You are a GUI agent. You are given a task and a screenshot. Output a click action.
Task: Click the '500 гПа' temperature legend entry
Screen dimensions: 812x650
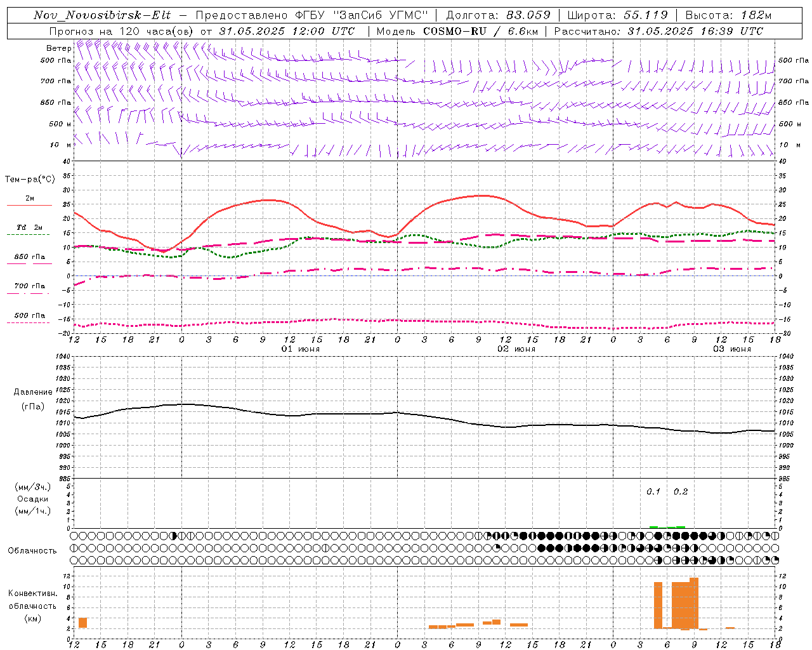point(29,315)
